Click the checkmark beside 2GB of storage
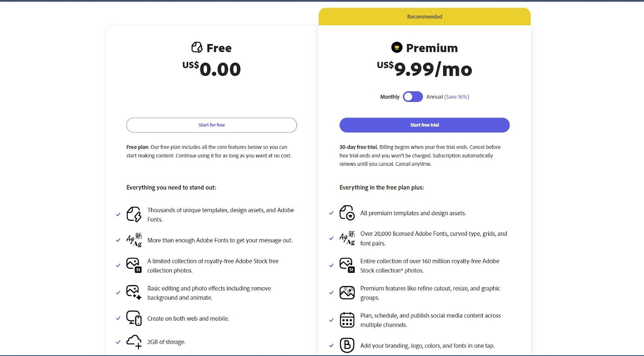Screen dimensions: 644x356 pyautogui.click(x=118, y=342)
